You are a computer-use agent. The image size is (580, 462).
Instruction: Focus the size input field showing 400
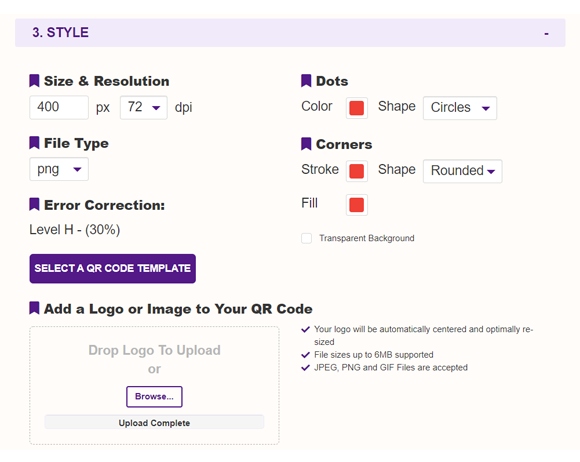pyautogui.click(x=59, y=107)
